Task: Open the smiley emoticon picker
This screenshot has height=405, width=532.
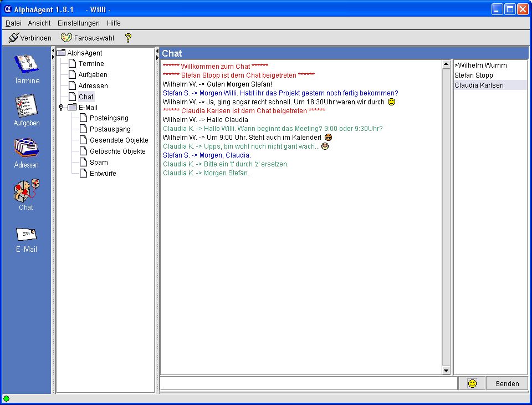Action: [x=472, y=383]
